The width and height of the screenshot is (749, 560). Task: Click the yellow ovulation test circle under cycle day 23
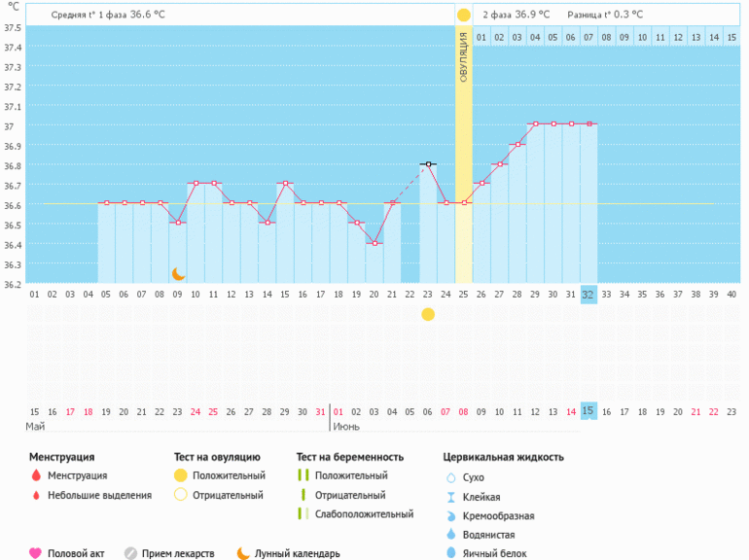coord(428,315)
